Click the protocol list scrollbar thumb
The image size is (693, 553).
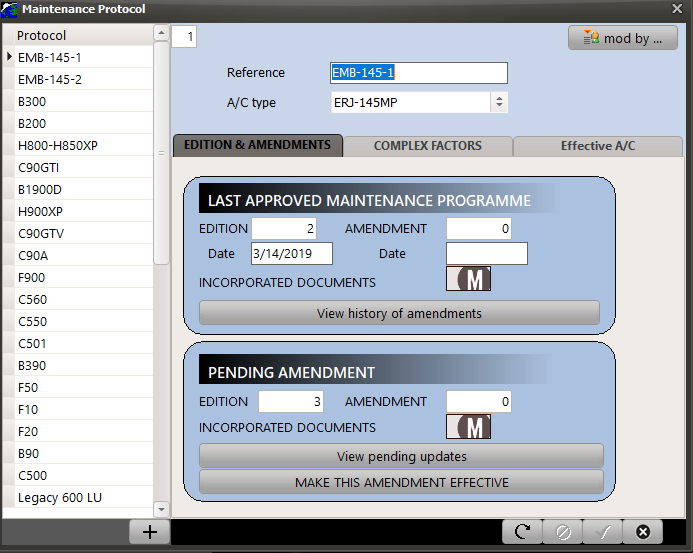161,153
